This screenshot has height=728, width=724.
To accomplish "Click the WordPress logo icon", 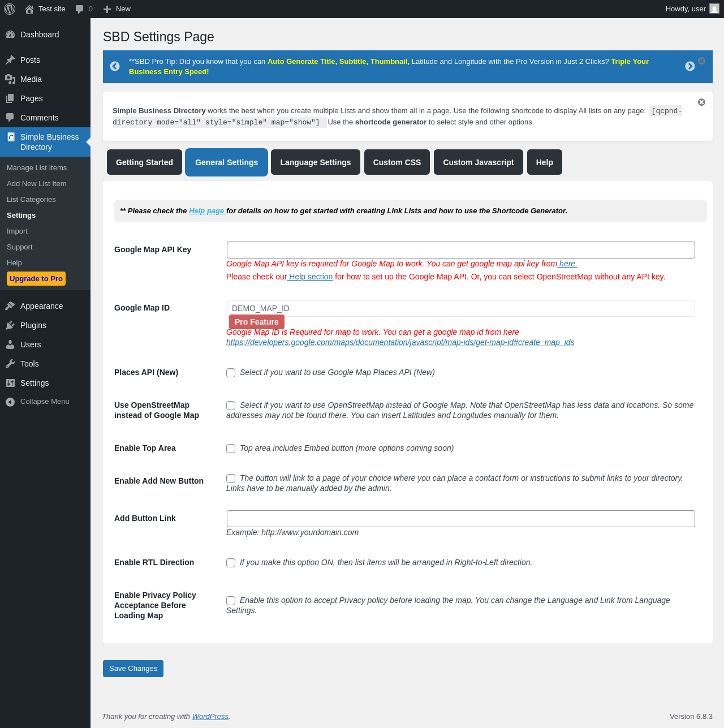I will click(x=10, y=9).
